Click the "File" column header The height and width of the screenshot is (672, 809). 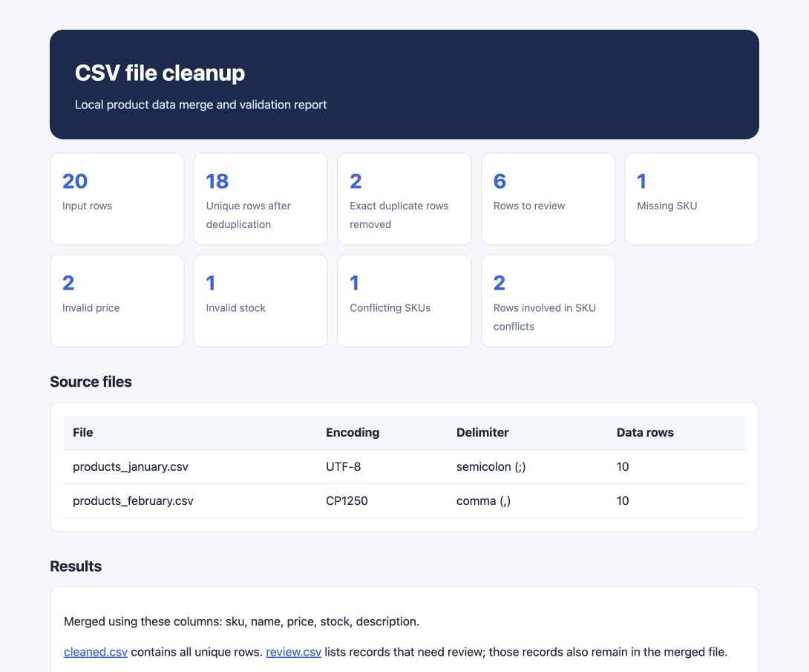82,432
